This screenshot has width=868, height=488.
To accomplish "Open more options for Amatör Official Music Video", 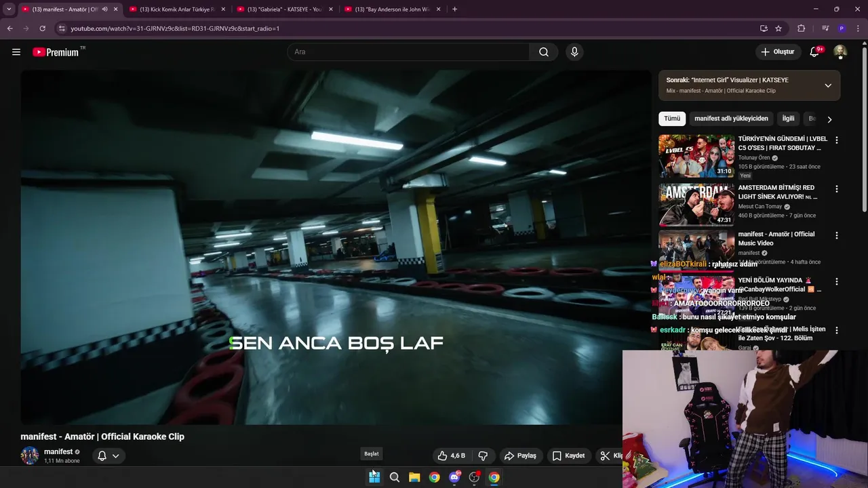I will tap(836, 236).
